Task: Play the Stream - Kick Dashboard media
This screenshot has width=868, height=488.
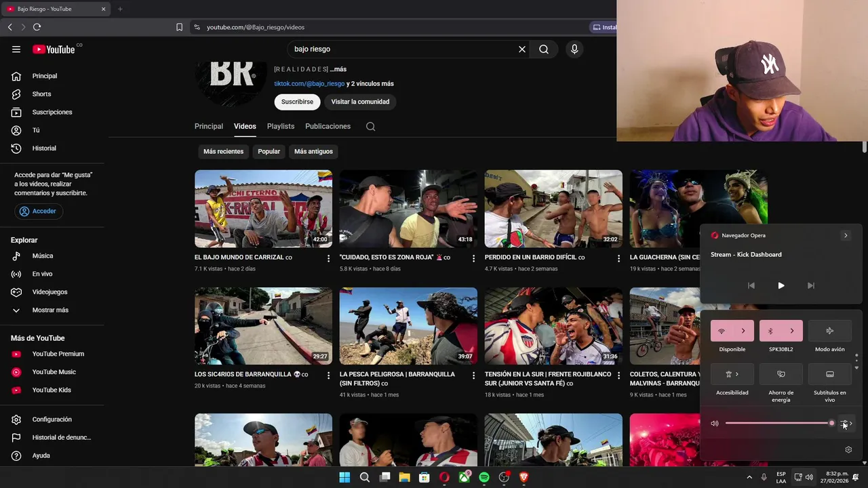Action: pyautogui.click(x=781, y=285)
